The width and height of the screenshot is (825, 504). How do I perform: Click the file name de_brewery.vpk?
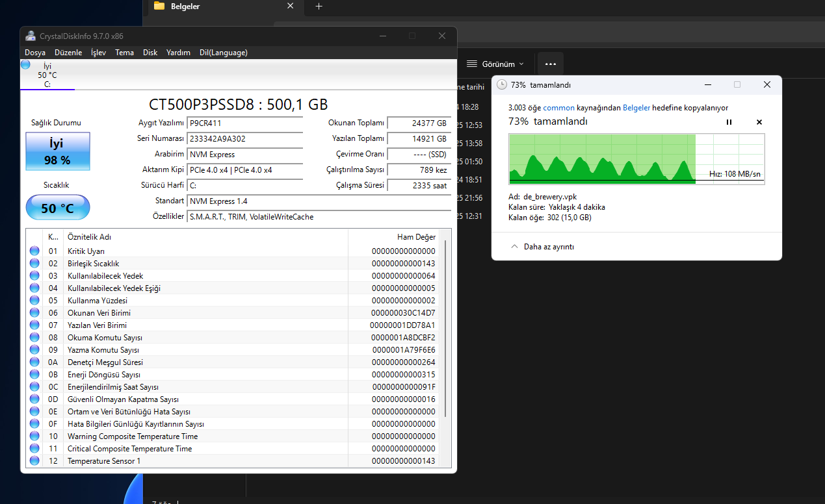pyautogui.click(x=550, y=196)
